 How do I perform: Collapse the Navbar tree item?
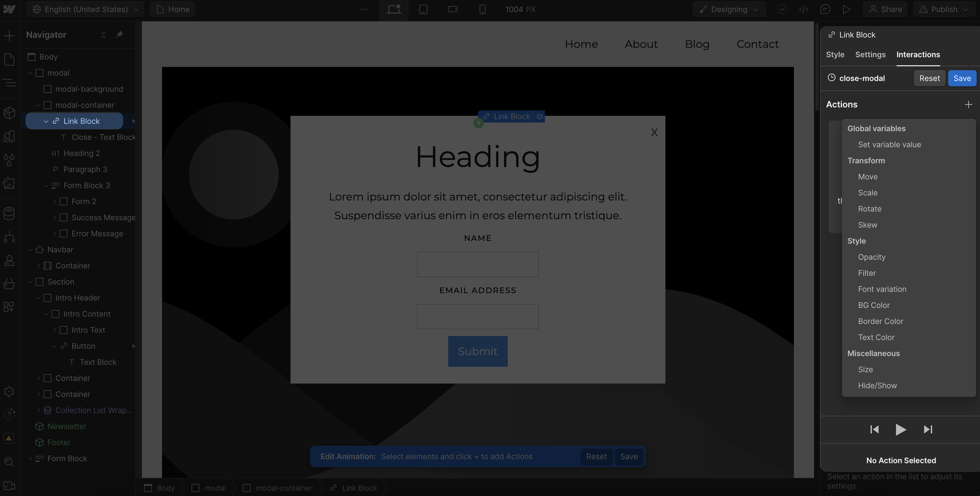point(30,250)
